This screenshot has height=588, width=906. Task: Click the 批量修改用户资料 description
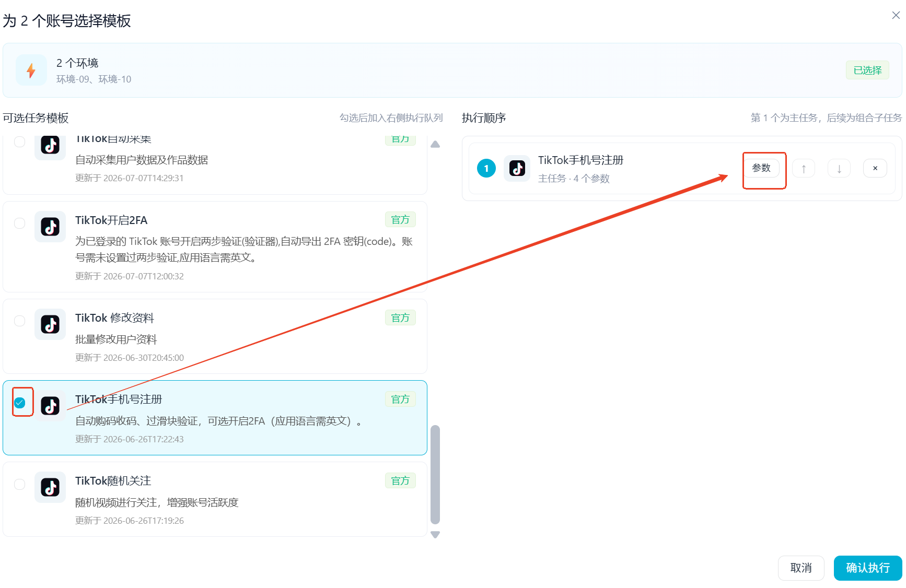pyautogui.click(x=116, y=339)
